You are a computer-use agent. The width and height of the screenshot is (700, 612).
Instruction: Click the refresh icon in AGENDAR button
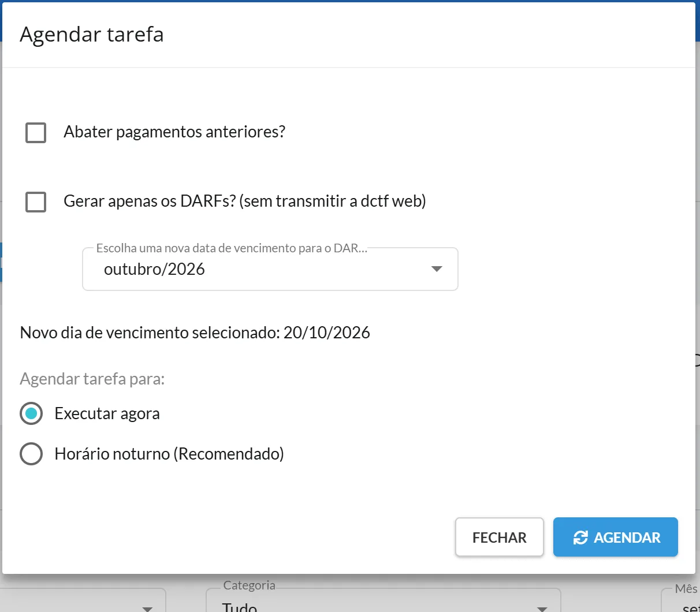tap(580, 538)
